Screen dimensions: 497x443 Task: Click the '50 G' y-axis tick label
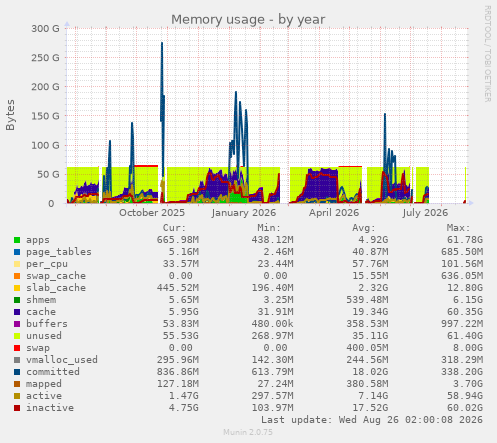tap(48, 175)
